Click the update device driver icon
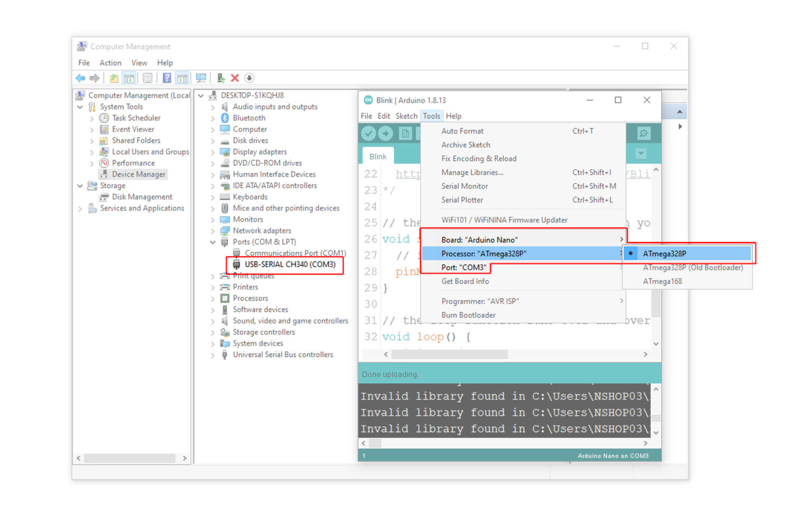Screen dimensions: 812x522 point(221,78)
